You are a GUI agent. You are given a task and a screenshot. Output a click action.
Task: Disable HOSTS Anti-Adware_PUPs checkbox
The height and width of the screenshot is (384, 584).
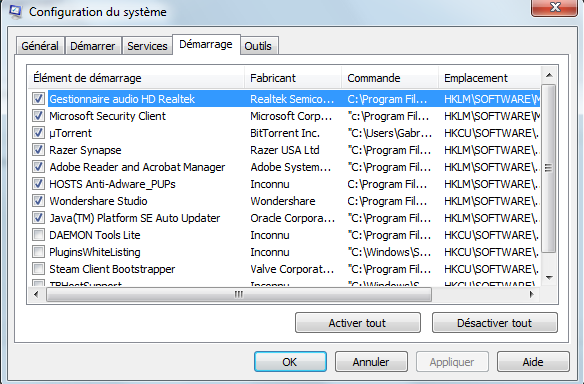tap(38, 184)
